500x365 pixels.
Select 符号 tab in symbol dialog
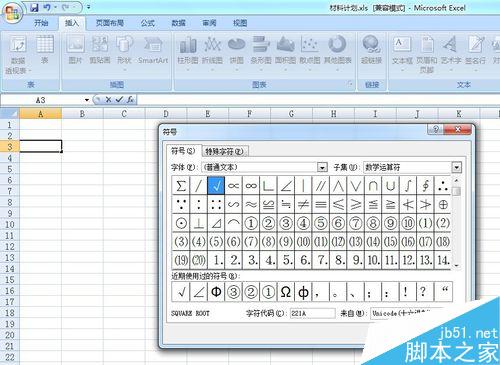tap(183, 151)
